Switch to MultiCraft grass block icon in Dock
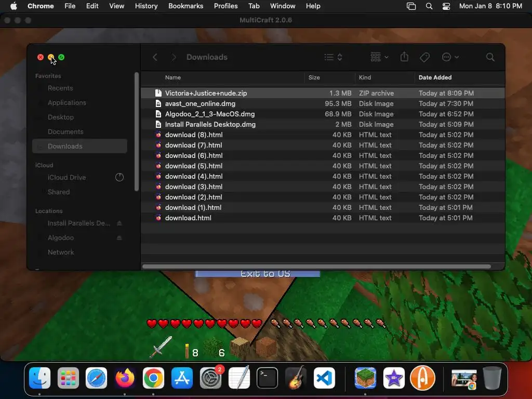 pos(365,378)
